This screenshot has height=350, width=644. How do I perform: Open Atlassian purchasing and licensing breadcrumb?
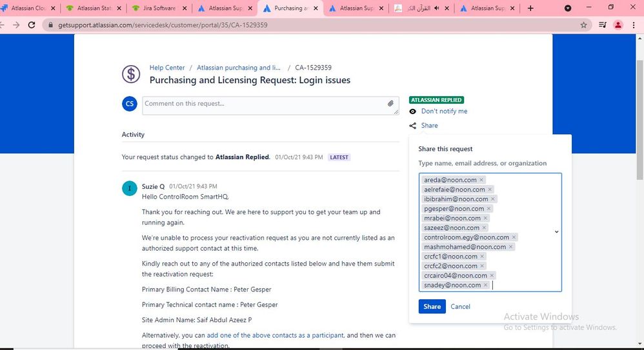(x=239, y=68)
